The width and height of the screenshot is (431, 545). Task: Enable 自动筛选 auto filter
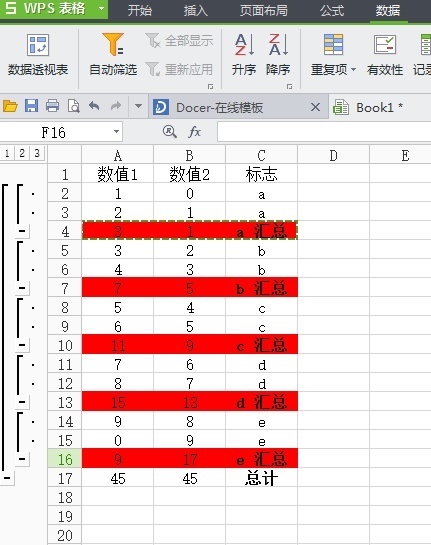[x=113, y=56]
